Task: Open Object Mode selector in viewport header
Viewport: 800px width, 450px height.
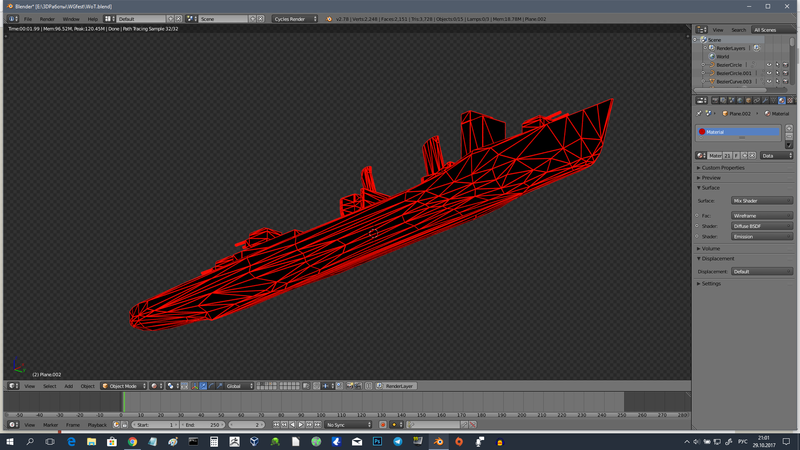Action: (x=124, y=386)
